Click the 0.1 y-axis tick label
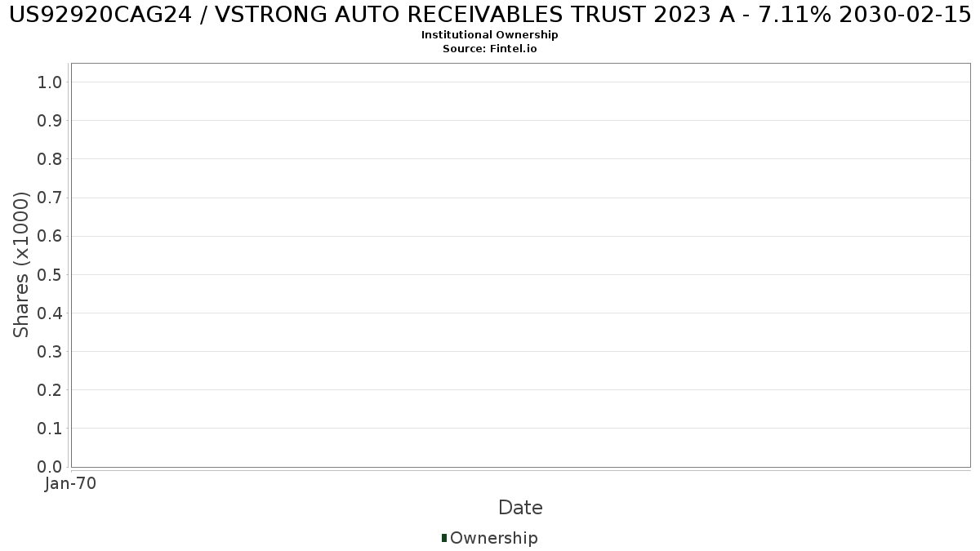 point(50,429)
